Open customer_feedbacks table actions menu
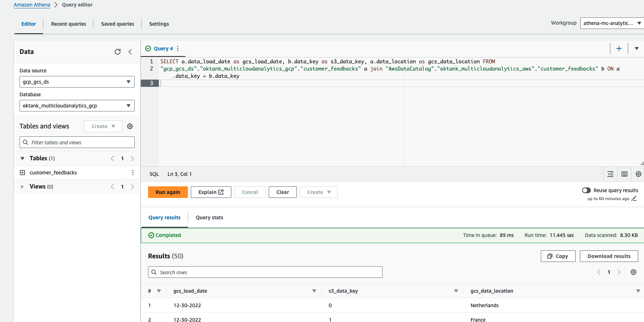Viewport: 644px width, 322px height. 132,173
